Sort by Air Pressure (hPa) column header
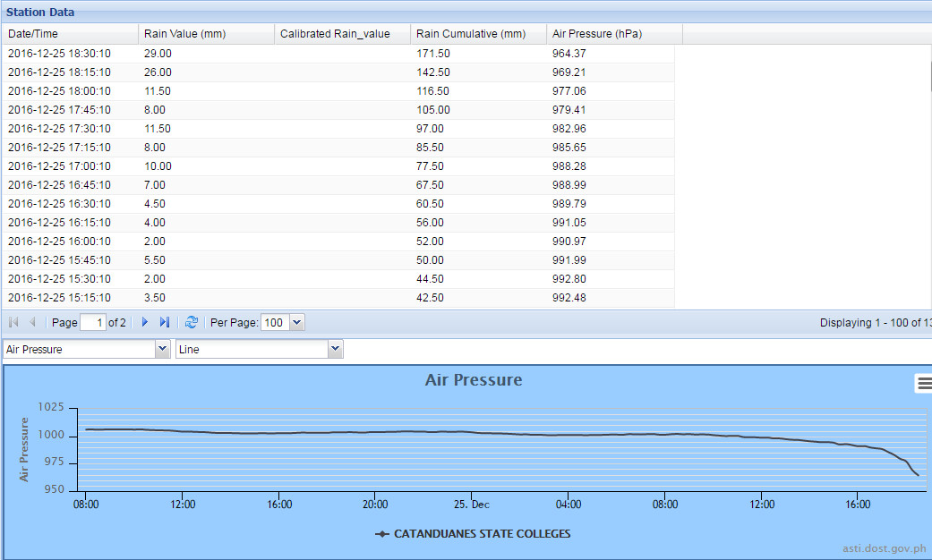This screenshot has width=932, height=560. click(614, 34)
